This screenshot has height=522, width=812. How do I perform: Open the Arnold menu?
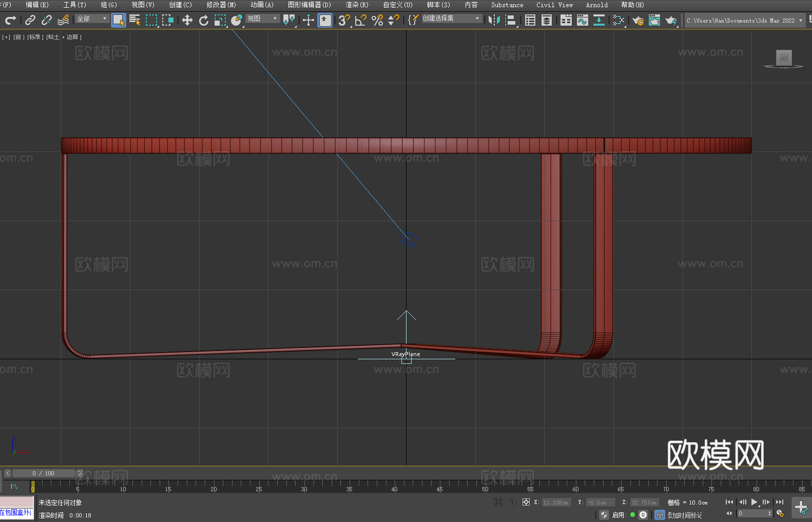point(597,5)
